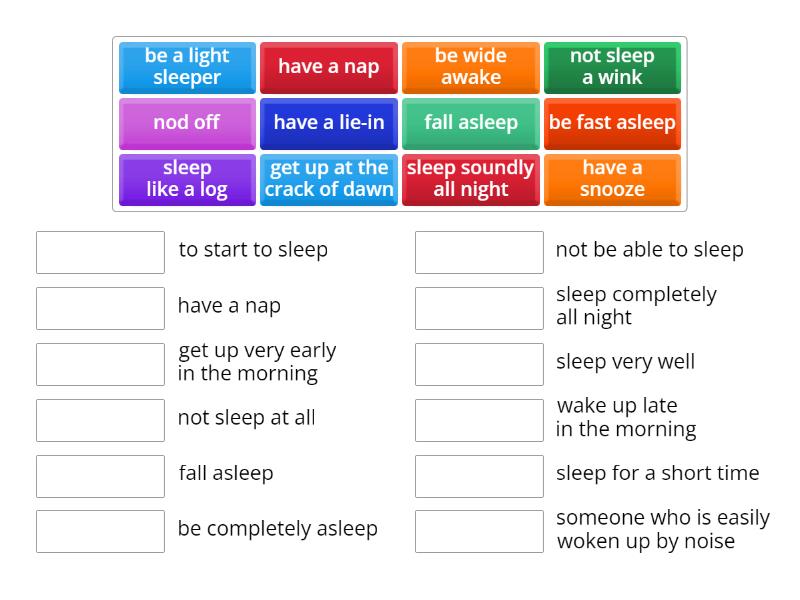This screenshot has width=800, height=600.
Task: Select the "be a light sleeper" tile
Action: (186, 66)
